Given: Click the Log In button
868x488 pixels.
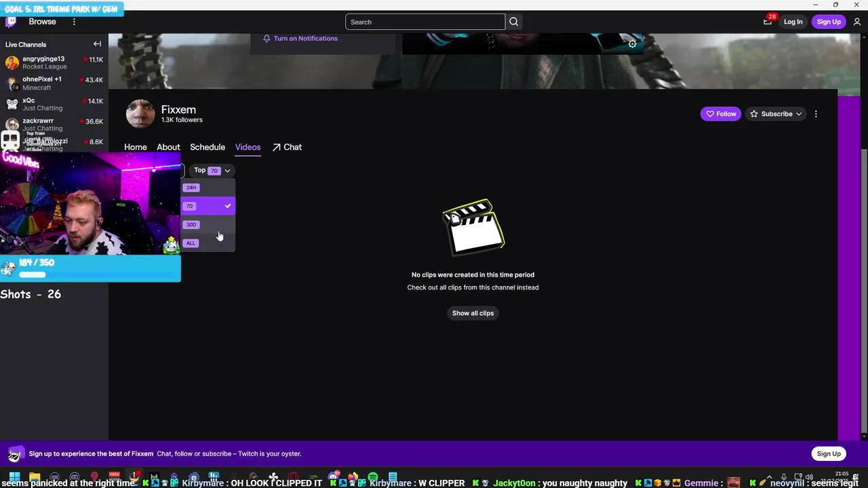Looking at the screenshot, I should click(x=793, y=22).
